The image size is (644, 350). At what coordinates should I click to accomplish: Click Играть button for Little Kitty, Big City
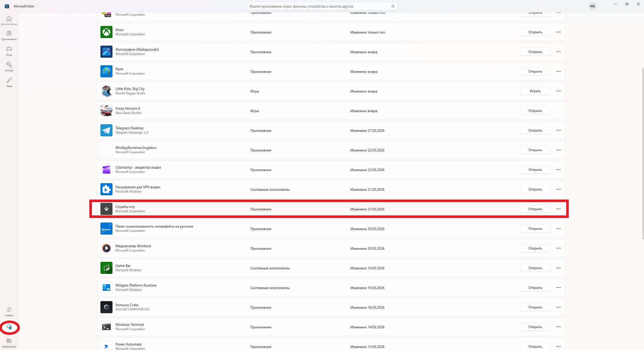pyautogui.click(x=535, y=91)
